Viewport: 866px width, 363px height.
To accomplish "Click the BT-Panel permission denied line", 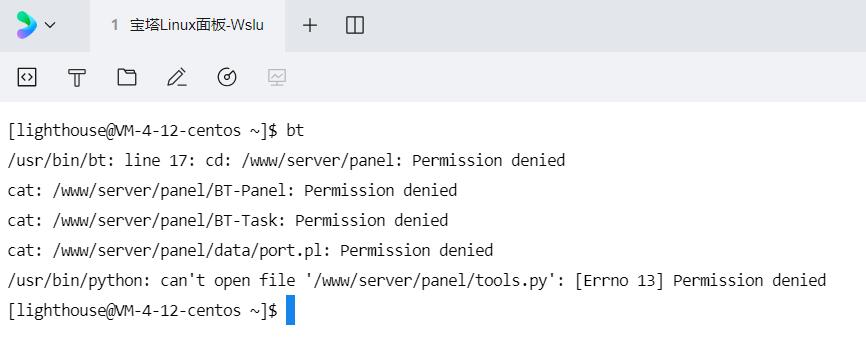I will pos(233,190).
